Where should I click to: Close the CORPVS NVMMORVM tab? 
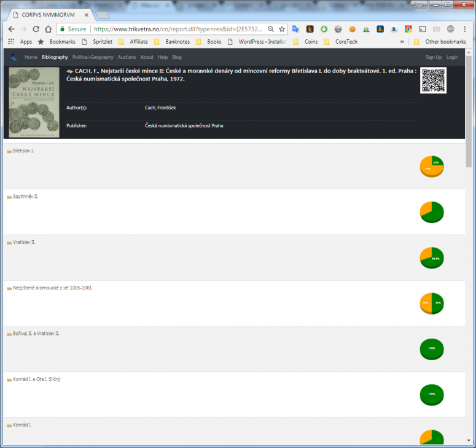click(x=87, y=15)
